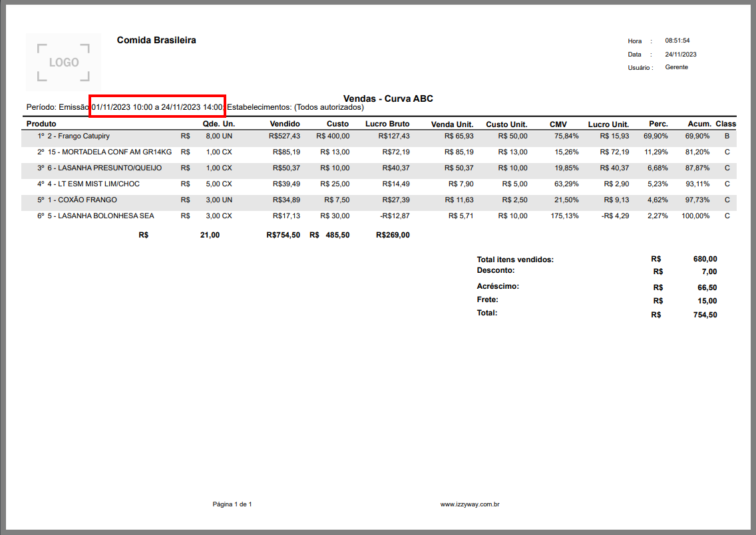
Task: Click sold value R$50,37 for Lasanha Presunto
Action: (x=286, y=168)
